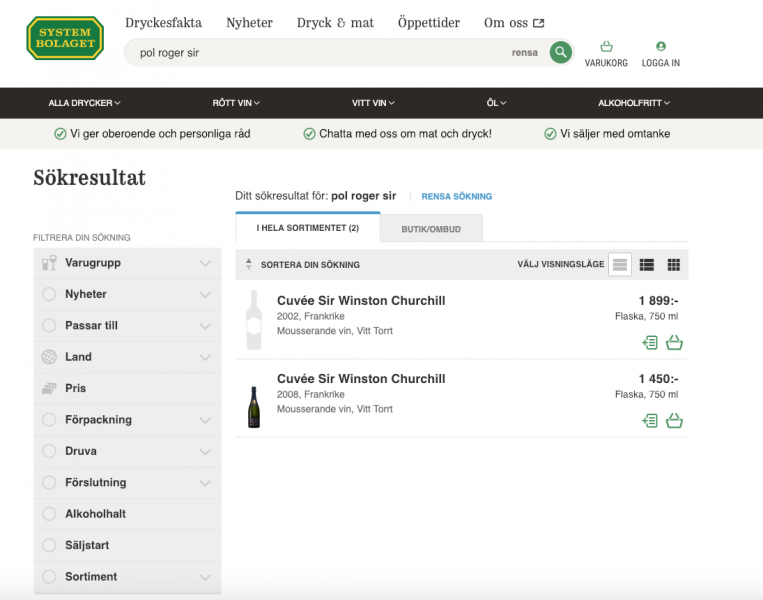This screenshot has height=600, width=763.
Task: Add 2008 Churchill to basket icon
Action: tap(674, 420)
